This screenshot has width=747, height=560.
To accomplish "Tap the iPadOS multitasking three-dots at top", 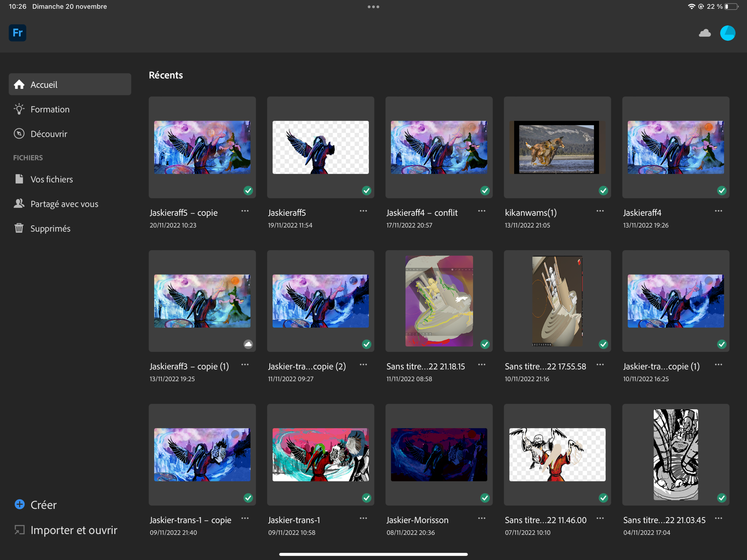I will tap(373, 7).
